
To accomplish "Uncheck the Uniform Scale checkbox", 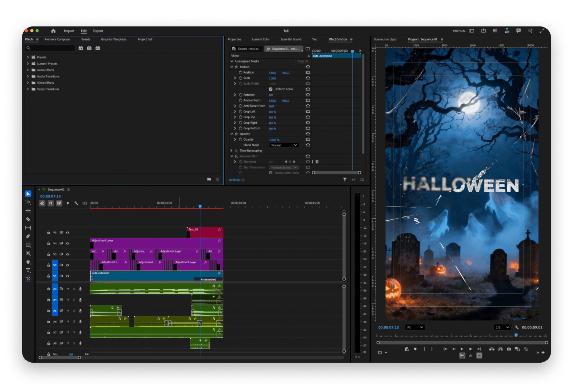I will tap(271, 89).
